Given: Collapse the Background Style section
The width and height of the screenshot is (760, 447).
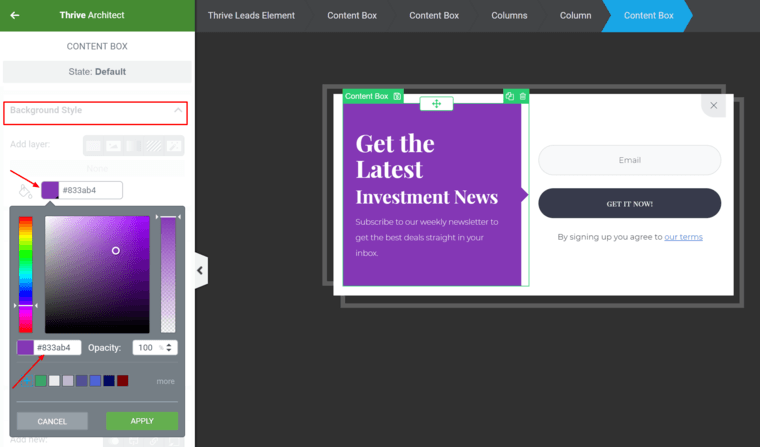Looking at the screenshot, I should tap(178, 110).
